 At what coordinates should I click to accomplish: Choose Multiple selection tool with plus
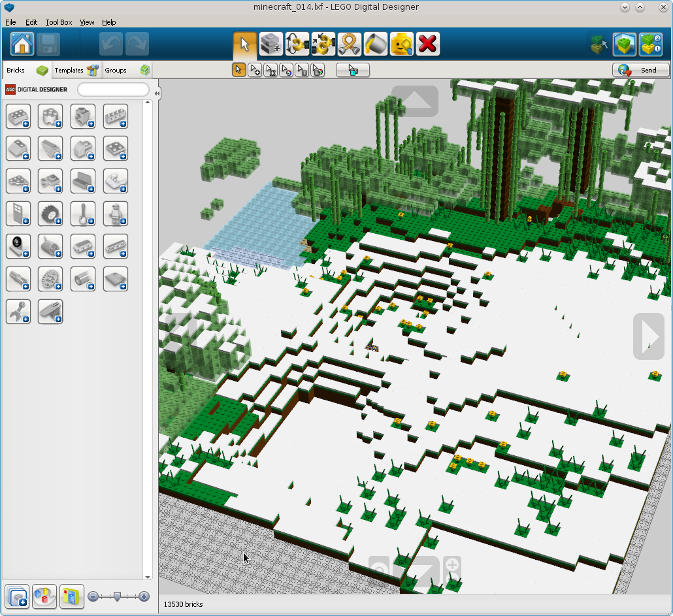255,70
